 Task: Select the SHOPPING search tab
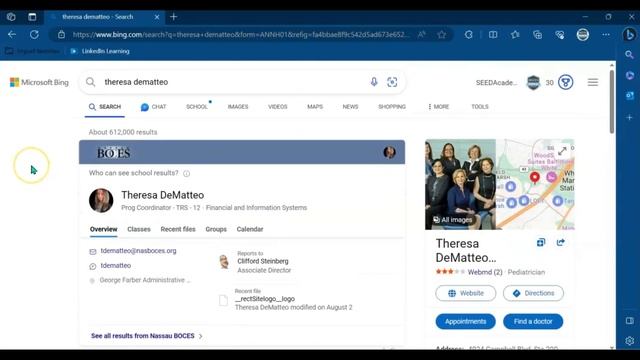click(392, 107)
